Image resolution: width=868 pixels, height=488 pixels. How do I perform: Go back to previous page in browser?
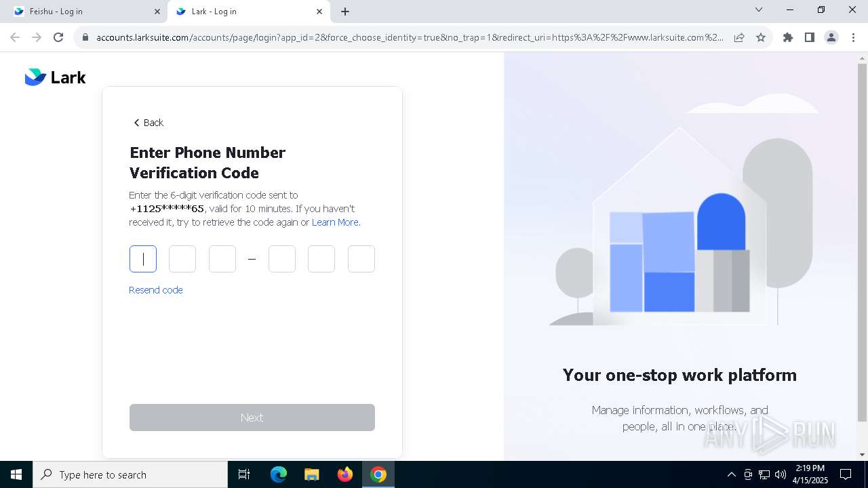tap(15, 37)
